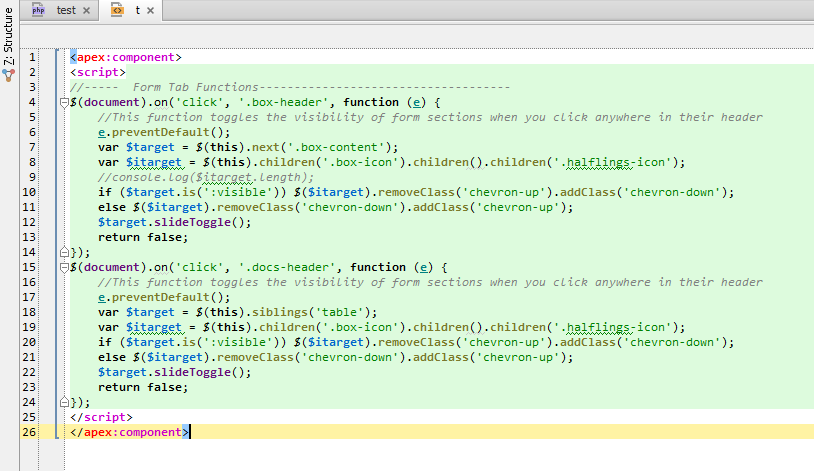Click the halflings-icon string on line 8

point(613,163)
